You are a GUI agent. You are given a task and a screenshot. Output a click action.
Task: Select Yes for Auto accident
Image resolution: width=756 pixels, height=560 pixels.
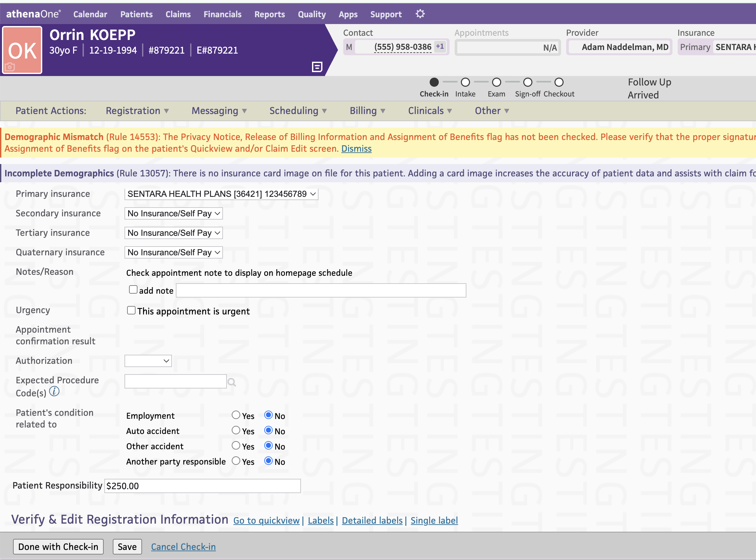(236, 430)
